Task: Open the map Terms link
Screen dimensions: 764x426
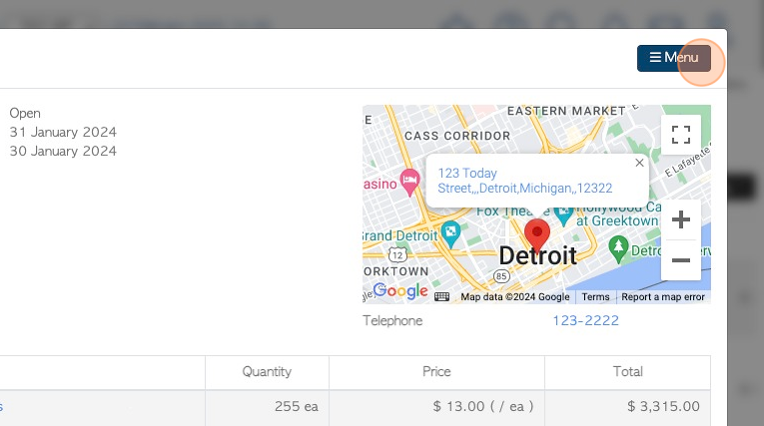Action: coord(595,297)
